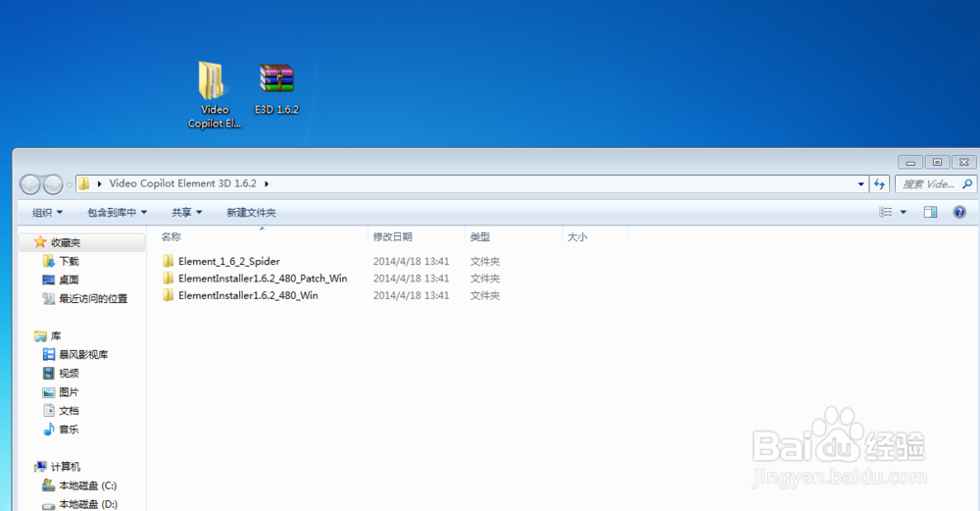The width and height of the screenshot is (980, 511).
Task: Click the 收藏夹 star icon
Action: (x=40, y=242)
